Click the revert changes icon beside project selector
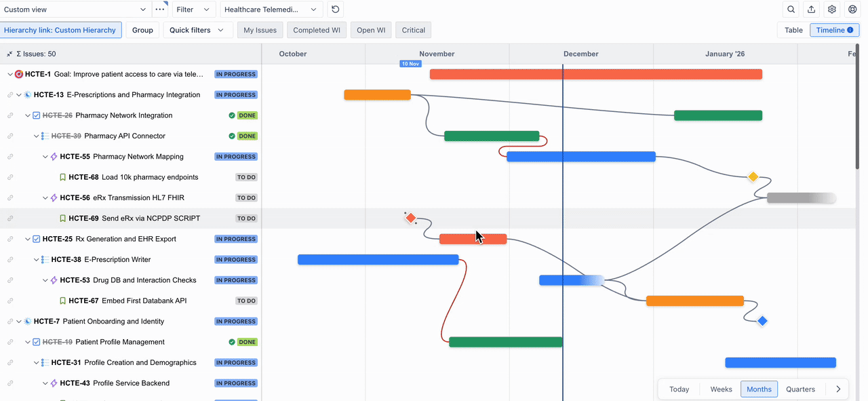Image resolution: width=868 pixels, height=401 pixels. [335, 9]
